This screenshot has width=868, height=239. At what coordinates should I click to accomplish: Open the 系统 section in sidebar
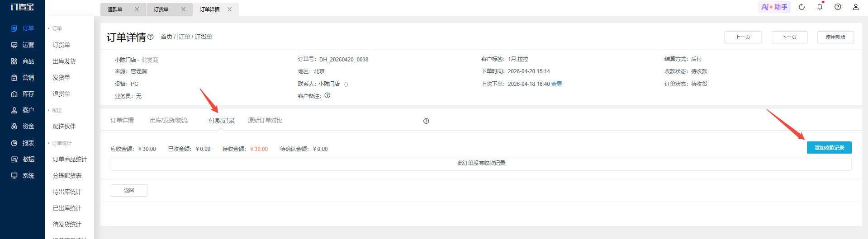(23, 176)
